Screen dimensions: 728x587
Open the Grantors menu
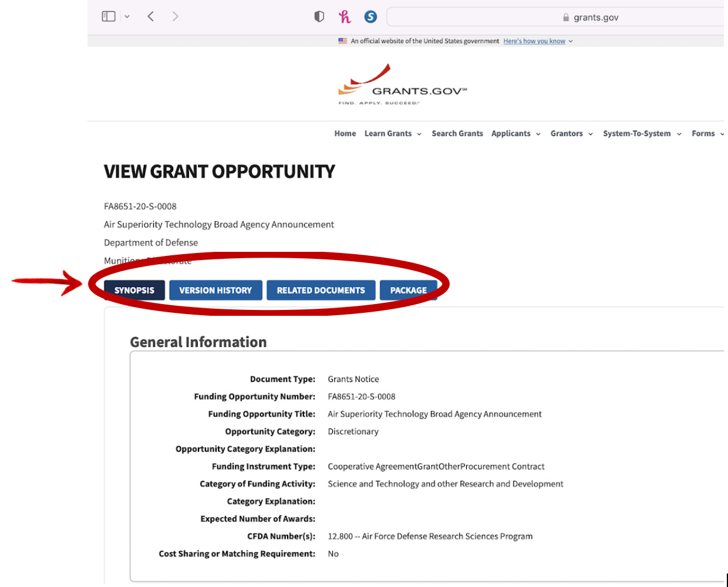[x=567, y=133]
